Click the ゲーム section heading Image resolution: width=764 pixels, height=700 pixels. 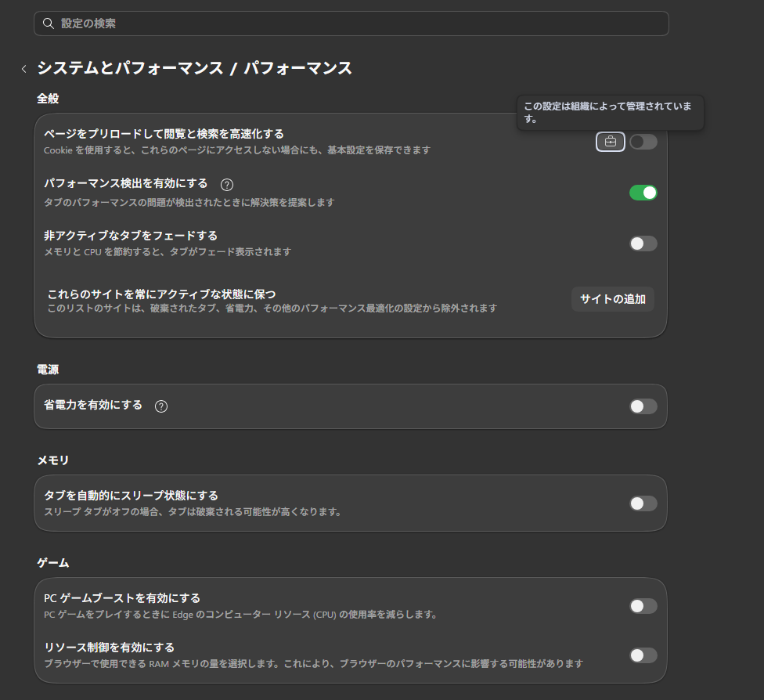pyautogui.click(x=53, y=562)
